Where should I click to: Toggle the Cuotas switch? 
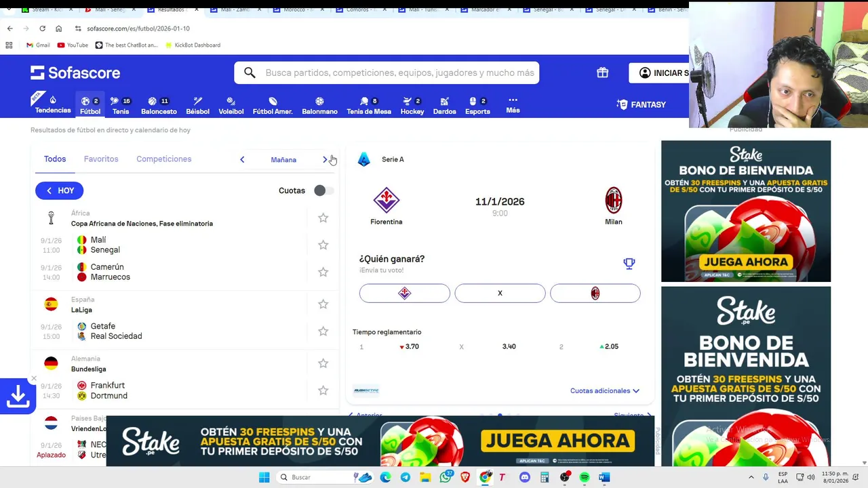pyautogui.click(x=323, y=190)
